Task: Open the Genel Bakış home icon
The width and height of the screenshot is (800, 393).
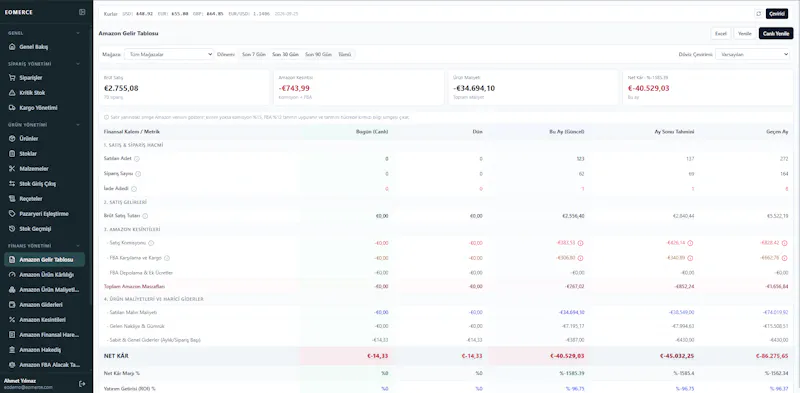Action: (x=12, y=47)
